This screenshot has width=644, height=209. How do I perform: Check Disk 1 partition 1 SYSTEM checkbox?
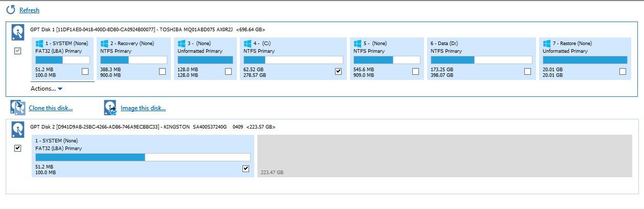tap(85, 72)
